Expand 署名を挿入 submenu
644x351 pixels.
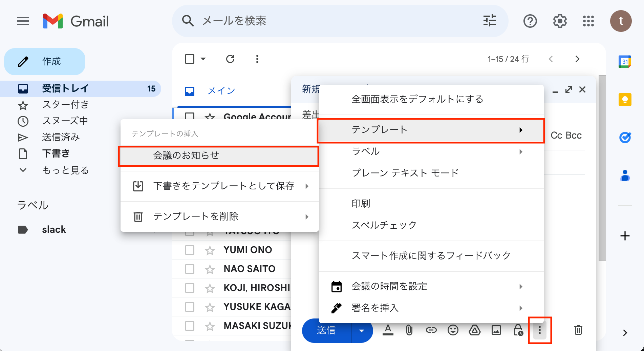pos(431,308)
